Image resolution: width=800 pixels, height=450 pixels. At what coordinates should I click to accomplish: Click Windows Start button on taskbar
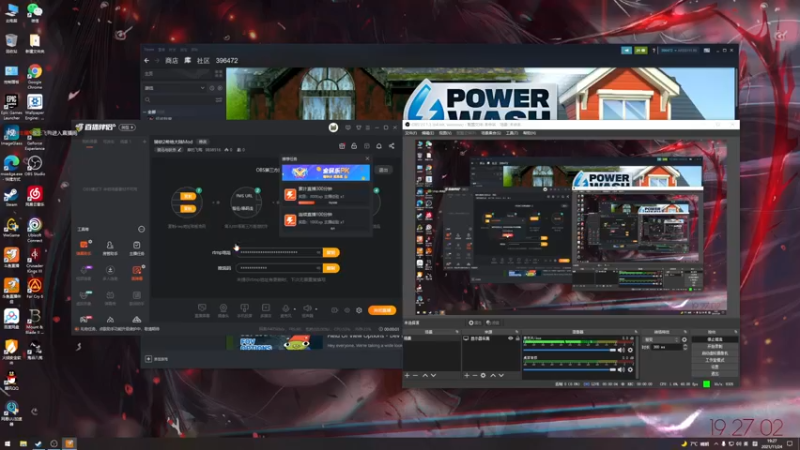pyautogui.click(x=7, y=444)
